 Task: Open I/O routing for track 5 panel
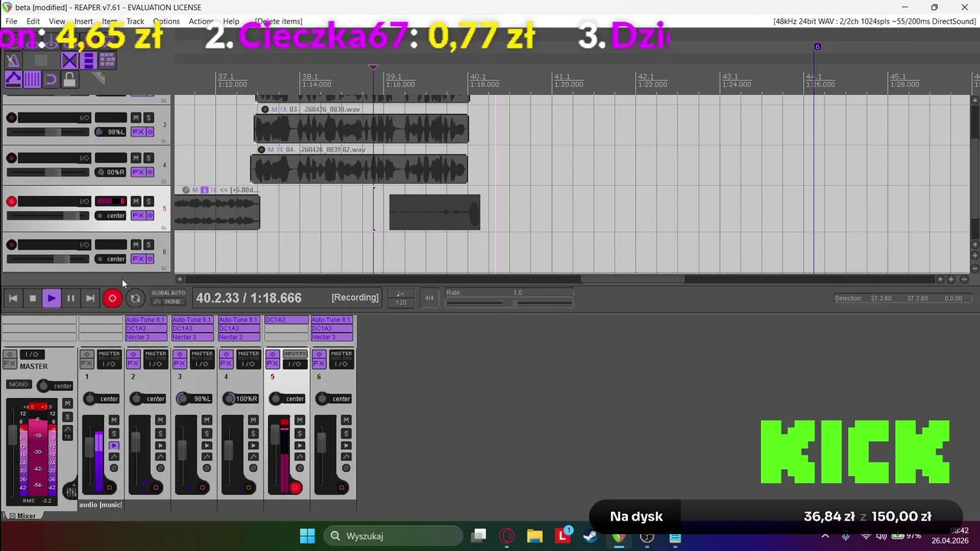tap(84, 201)
